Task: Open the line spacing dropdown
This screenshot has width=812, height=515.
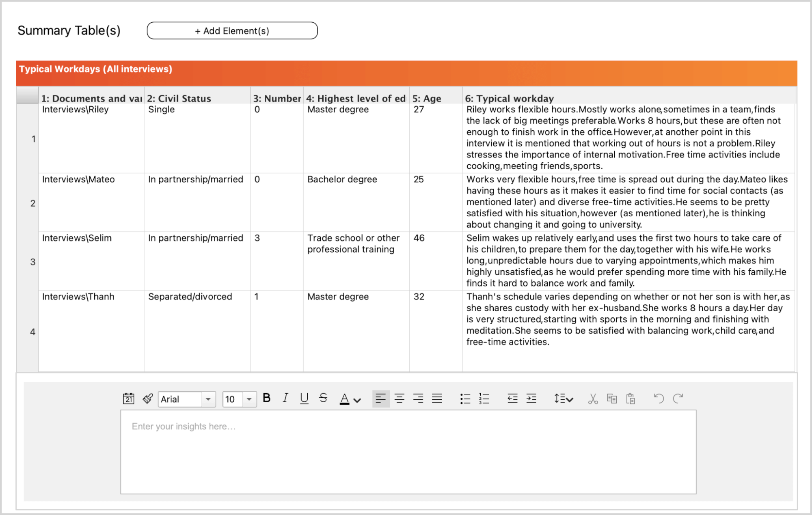Action: tap(564, 399)
